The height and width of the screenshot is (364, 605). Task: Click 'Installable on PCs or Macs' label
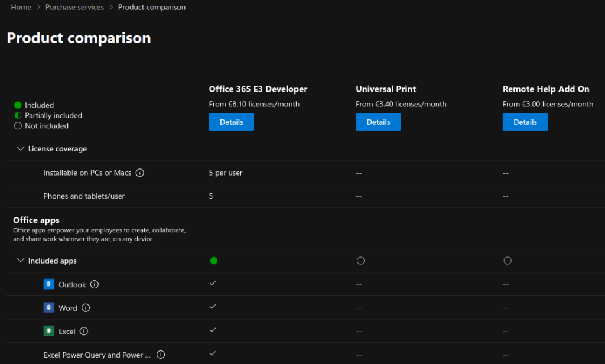coord(87,173)
